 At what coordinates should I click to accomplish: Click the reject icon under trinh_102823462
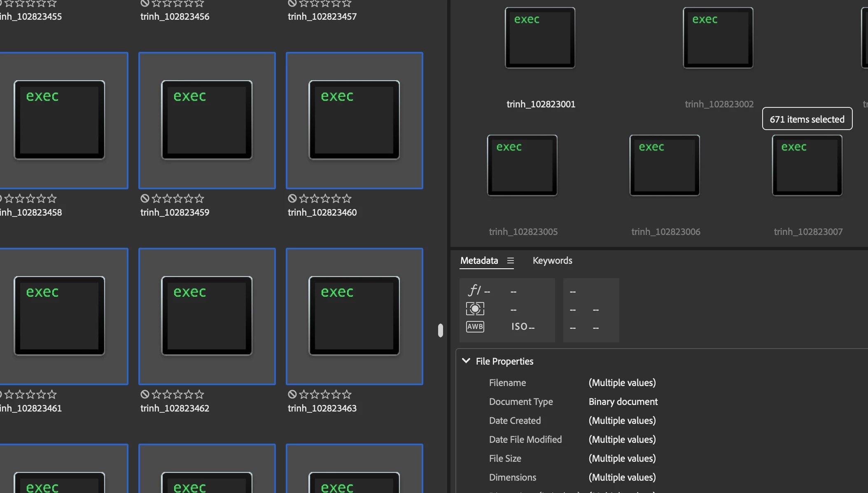145,395
